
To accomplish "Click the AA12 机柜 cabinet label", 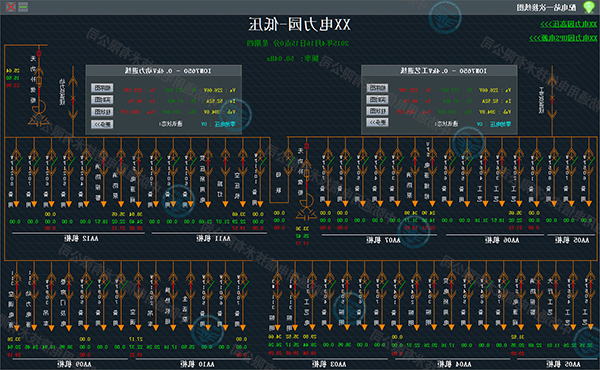I will (x=81, y=238).
